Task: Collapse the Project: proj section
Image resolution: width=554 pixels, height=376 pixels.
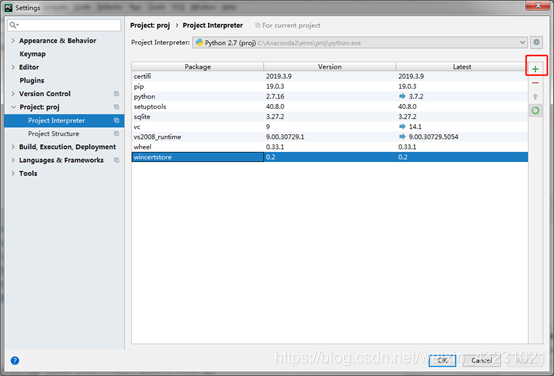Action: tap(13, 107)
